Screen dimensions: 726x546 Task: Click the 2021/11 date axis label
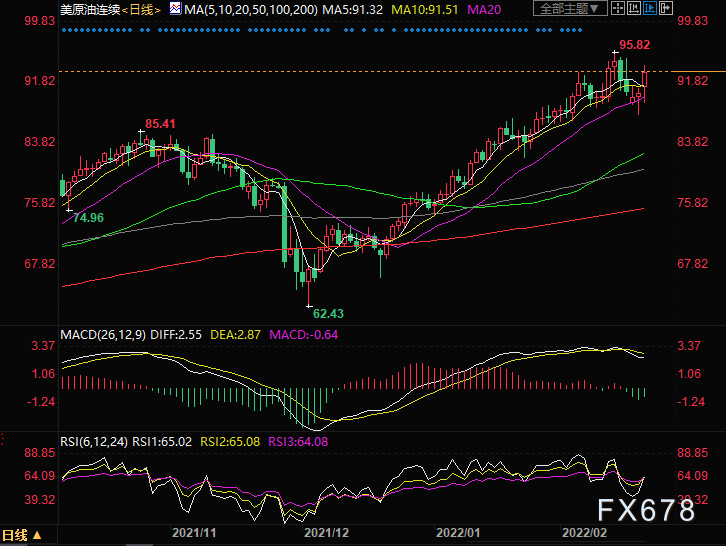pyautogui.click(x=194, y=533)
